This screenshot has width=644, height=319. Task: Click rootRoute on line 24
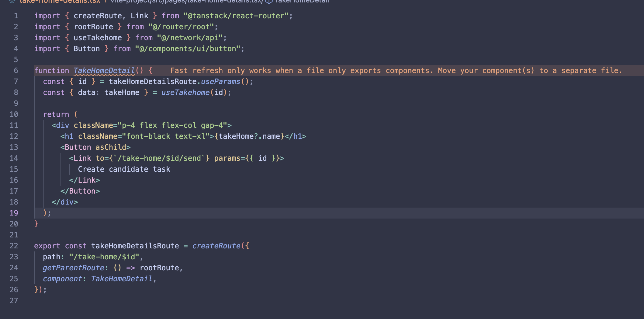159,268
